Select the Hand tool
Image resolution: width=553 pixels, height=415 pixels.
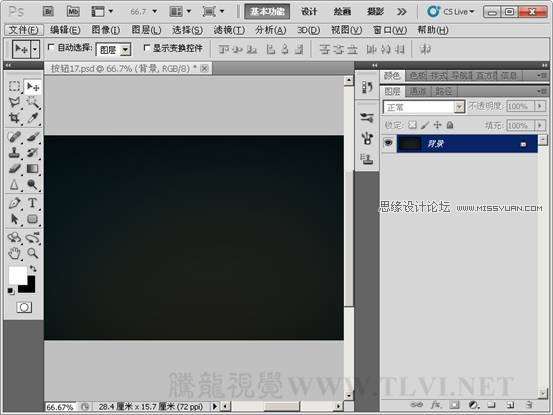tap(14, 253)
